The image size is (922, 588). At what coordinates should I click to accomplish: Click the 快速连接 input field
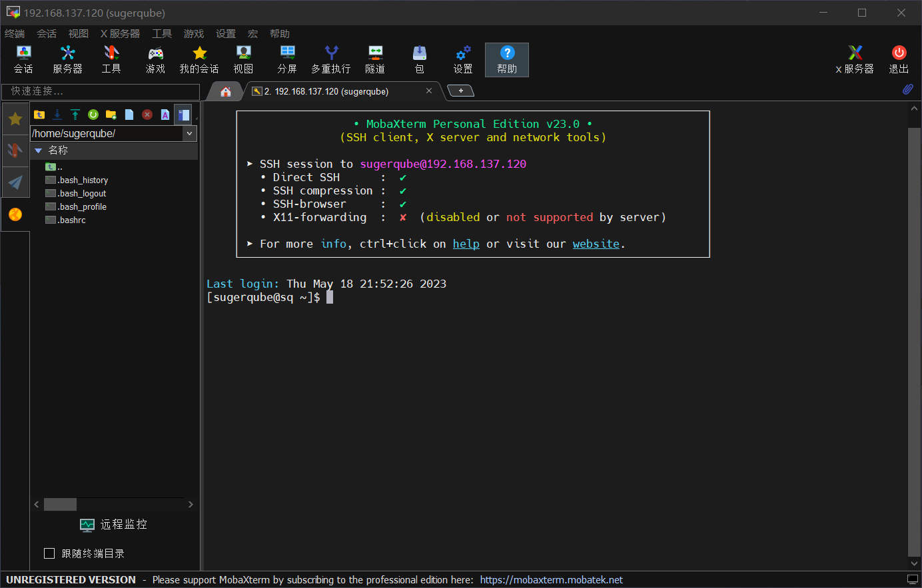(x=101, y=91)
